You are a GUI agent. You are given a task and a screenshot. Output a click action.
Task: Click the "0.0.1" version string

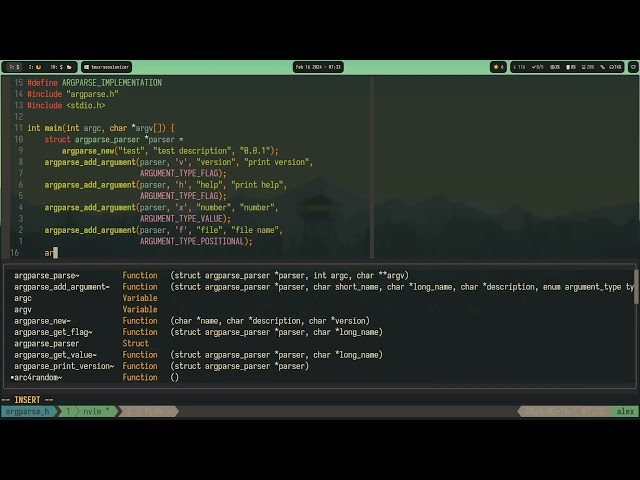255,151
